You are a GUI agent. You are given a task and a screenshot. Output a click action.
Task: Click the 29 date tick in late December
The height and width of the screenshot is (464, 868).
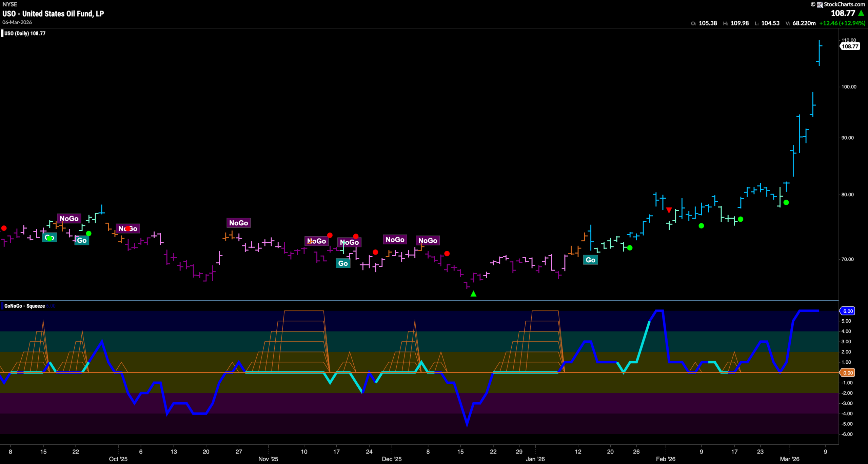pos(519,451)
